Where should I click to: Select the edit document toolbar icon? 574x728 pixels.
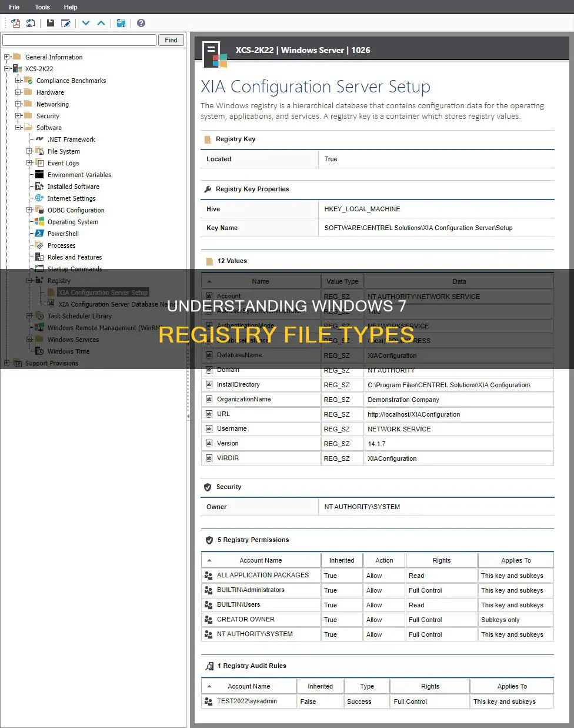click(x=66, y=23)
